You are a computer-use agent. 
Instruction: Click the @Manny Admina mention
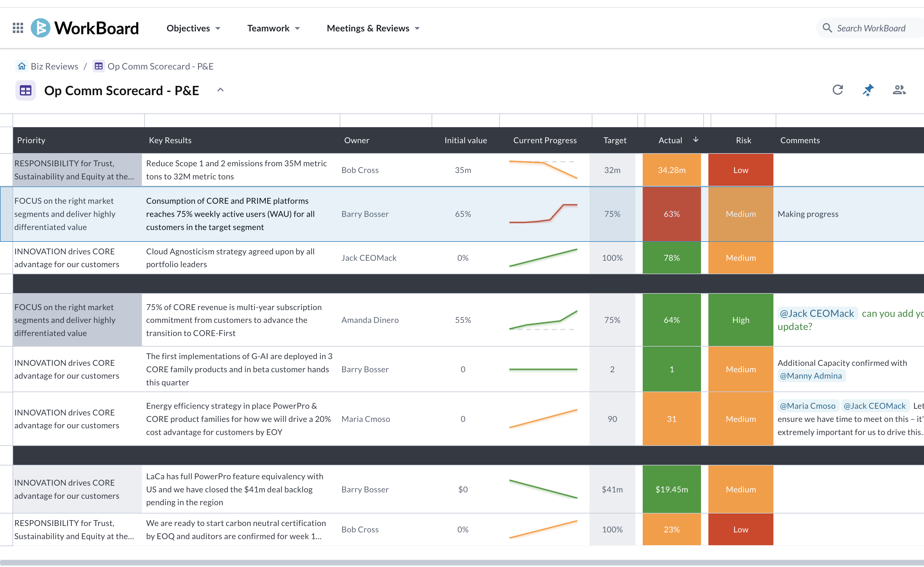811,376
